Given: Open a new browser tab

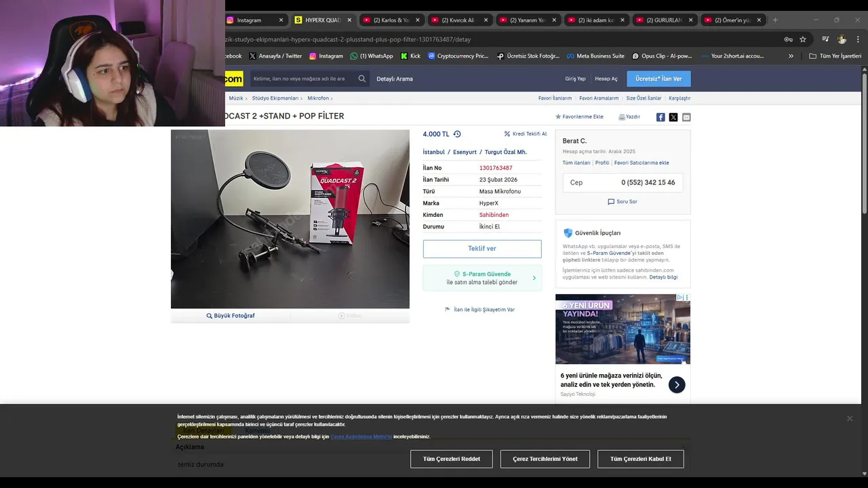Looking at the screenshot, I should (775, 20).
